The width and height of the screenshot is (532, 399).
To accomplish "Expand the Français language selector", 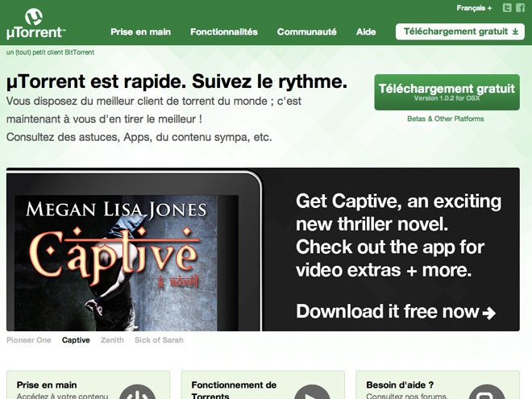I will tap(474, 8).
